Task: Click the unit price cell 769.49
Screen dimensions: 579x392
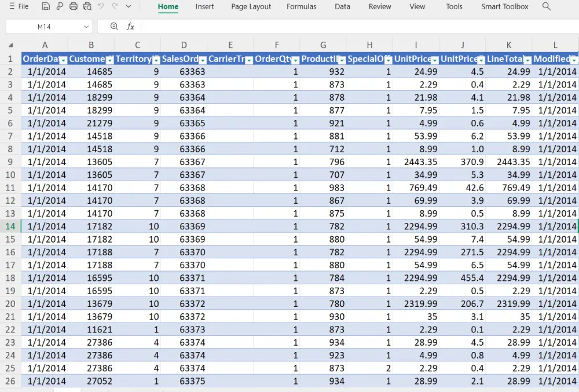Action: 416,188
